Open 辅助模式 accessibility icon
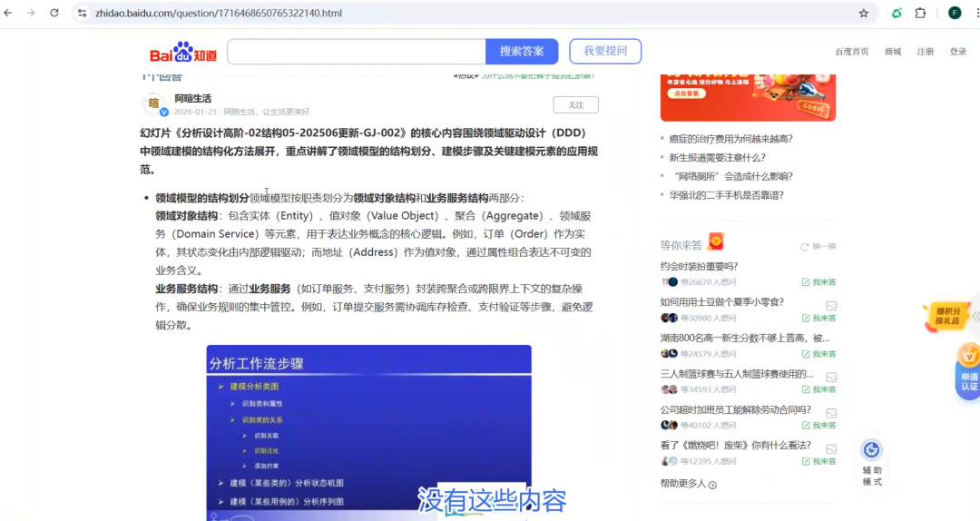The width and height of the screenshot is (980, 521). pyautogui.click(x=872, y=449)
